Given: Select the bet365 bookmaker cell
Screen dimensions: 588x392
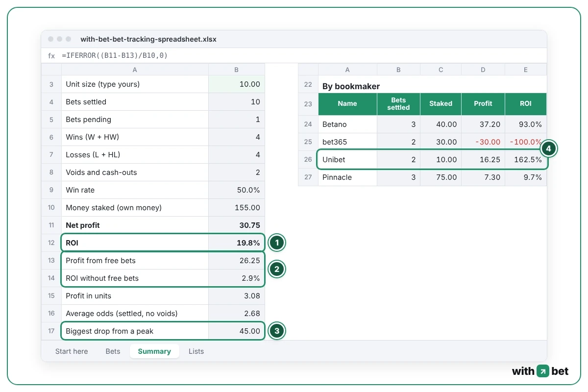Looking at the screenshot, I should coord(347,142).
